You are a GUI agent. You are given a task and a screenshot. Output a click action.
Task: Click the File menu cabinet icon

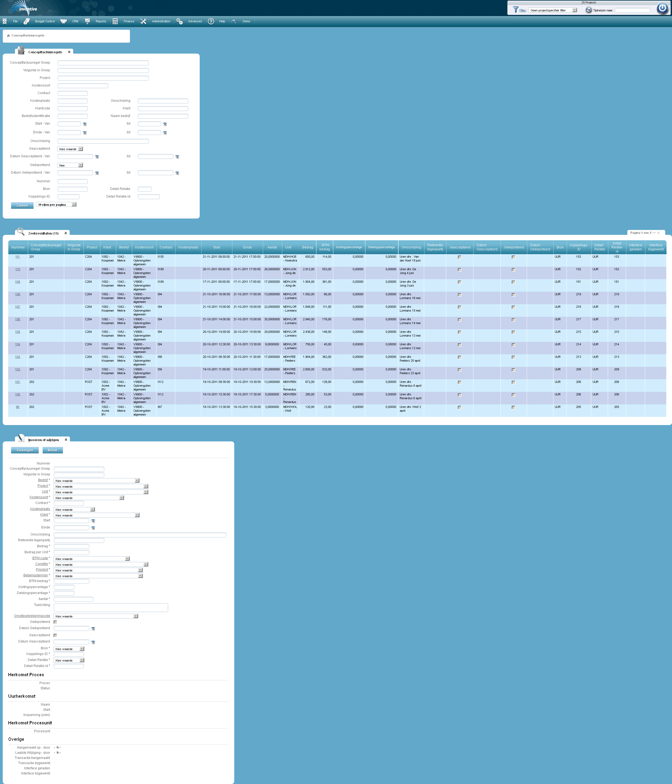tap(5, 21)
